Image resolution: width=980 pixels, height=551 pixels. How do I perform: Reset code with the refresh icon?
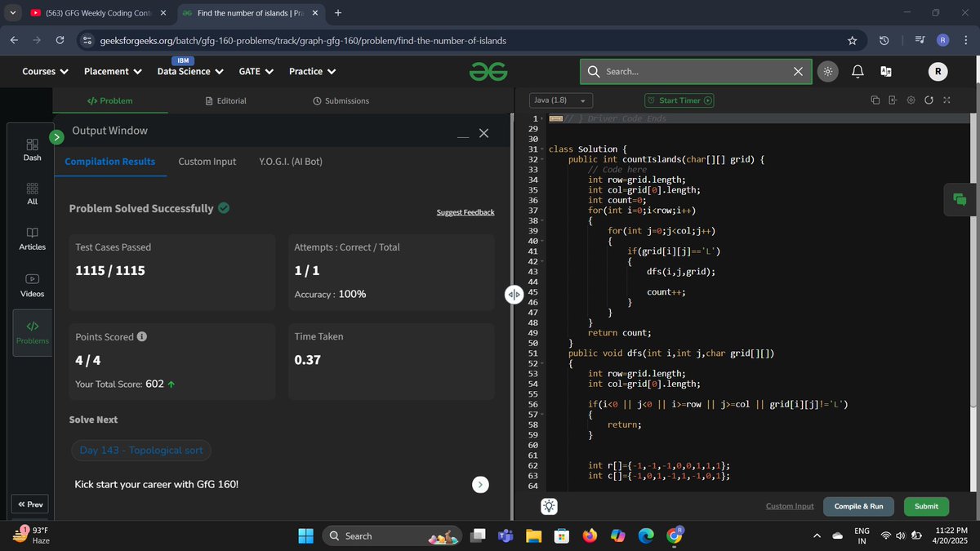929,100
